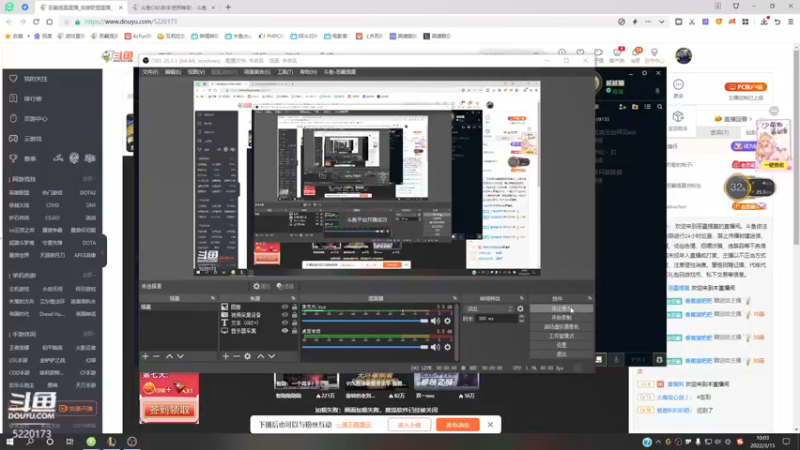
Task: Move the scene down with the arrow in OBS scenes panel
Action: [180, 356]
